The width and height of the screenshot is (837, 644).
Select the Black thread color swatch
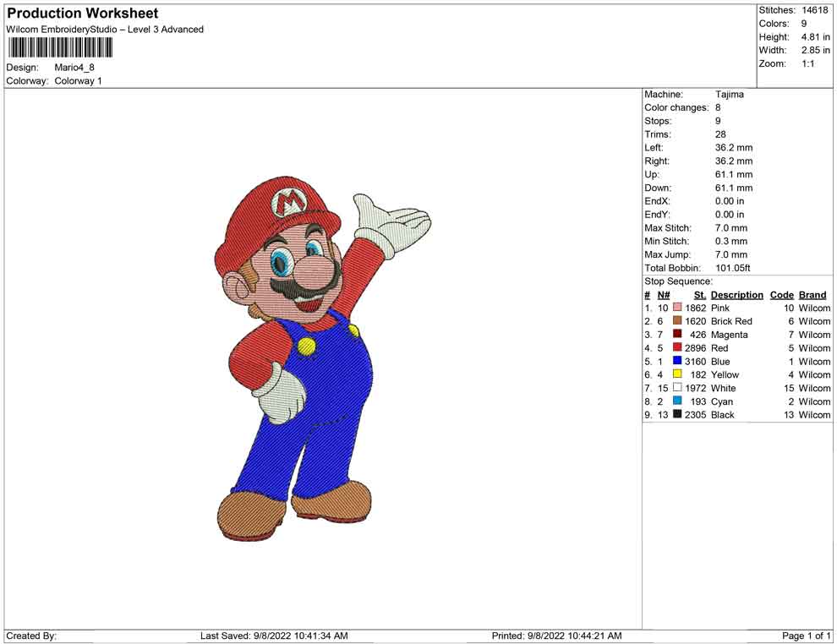click(x=677, y=415)
